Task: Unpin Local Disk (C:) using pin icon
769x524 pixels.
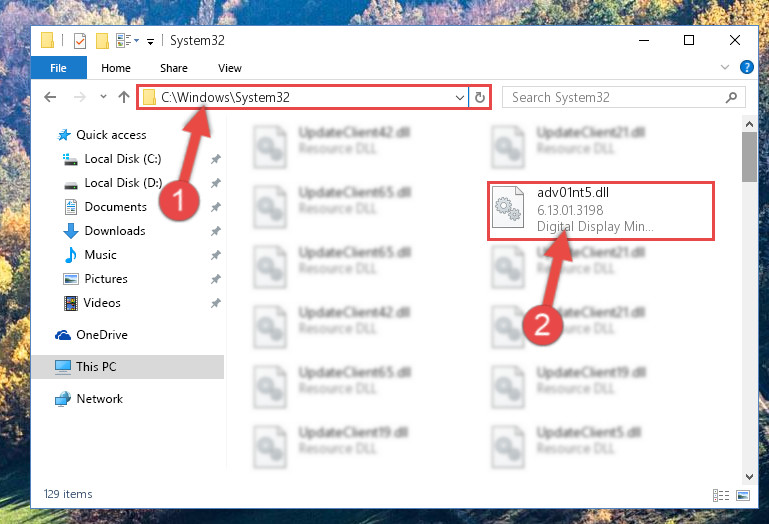Action: point(215,159)
